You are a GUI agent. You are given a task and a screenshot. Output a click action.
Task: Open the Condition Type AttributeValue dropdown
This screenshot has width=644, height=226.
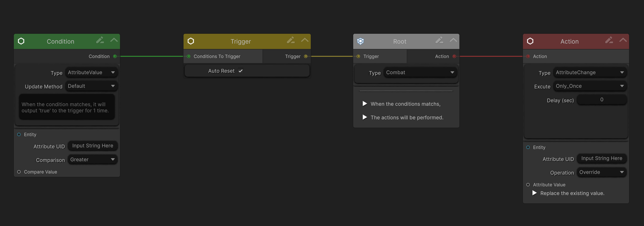pyautogui.click(x=91, y=73)
